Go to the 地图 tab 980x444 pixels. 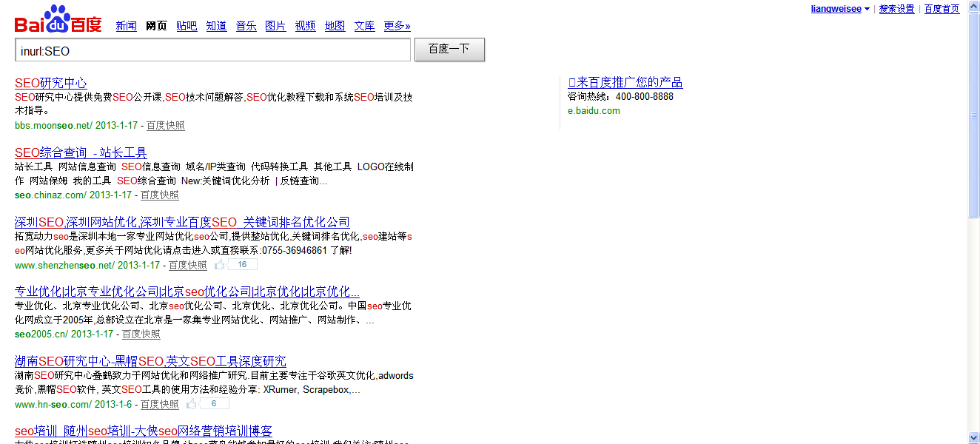tap(335, 26)
